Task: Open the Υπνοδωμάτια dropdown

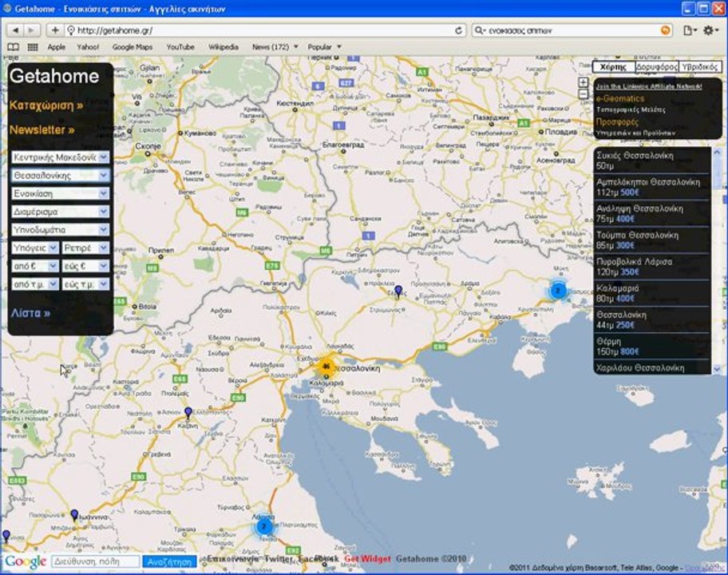Action: pos(61,230)
